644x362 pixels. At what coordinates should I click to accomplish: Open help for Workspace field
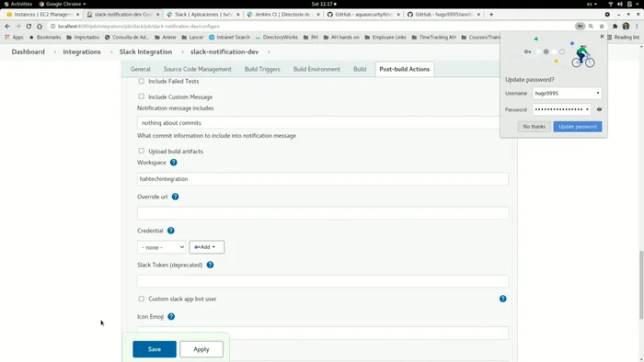[173, 163]
